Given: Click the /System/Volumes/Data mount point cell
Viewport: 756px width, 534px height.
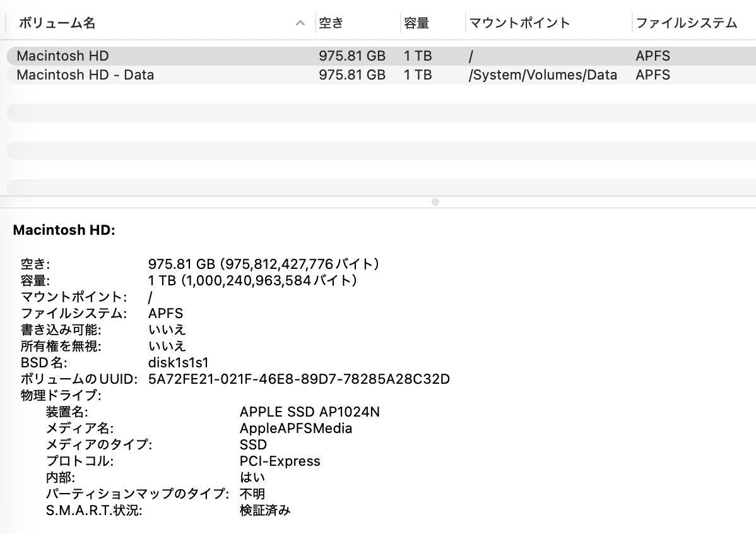Looking at the screenshot, I should (543, 74).
